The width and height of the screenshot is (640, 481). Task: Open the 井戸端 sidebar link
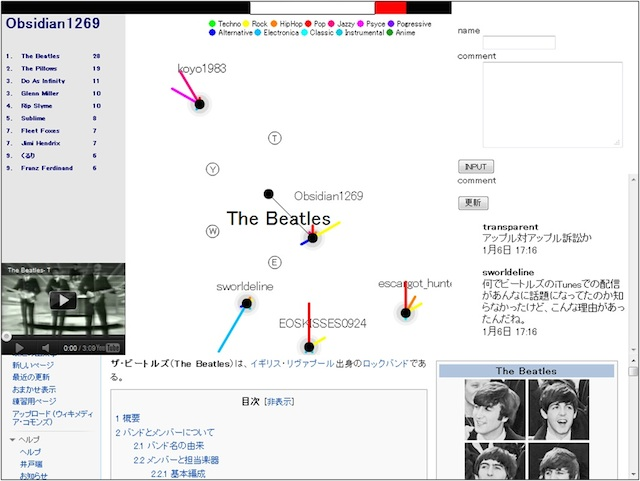31,464
